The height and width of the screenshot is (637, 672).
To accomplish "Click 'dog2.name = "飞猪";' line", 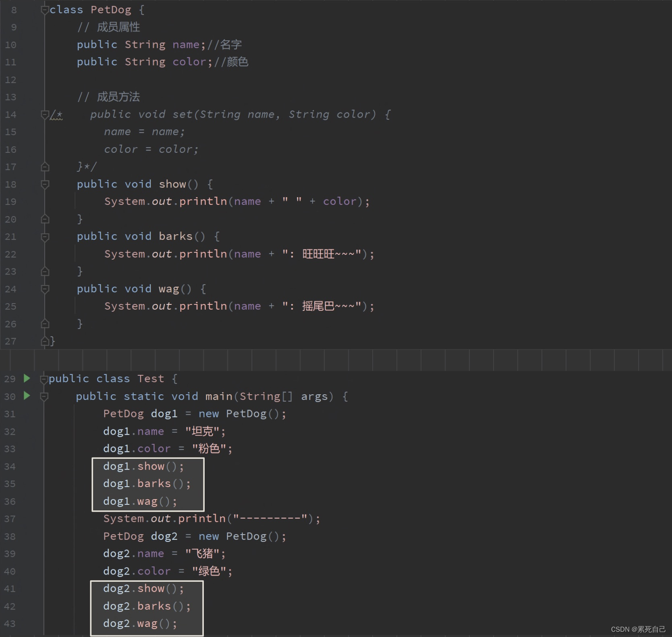I will (164, 554).
